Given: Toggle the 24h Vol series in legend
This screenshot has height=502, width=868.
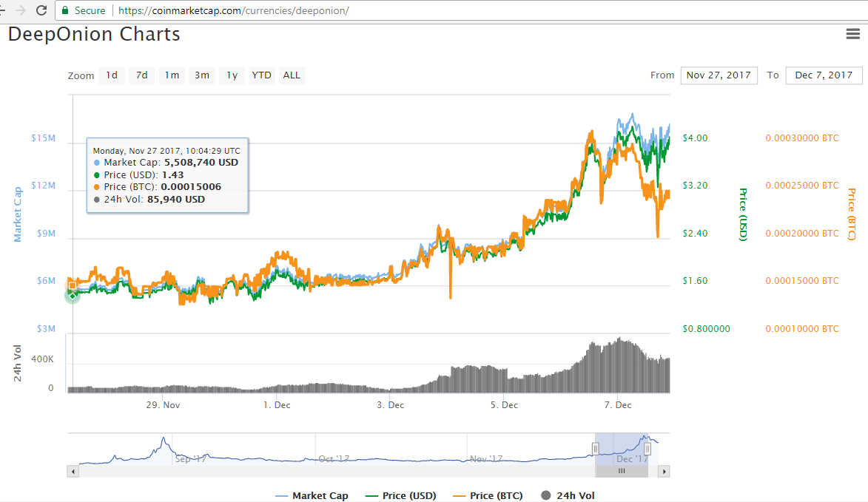Looking at the screenshot, I should pyautogui.click(x=568, y=495).
